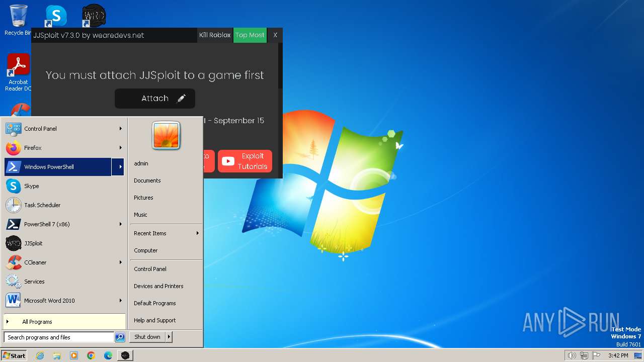
Task: Click the Shut down button
Action: click(147, 337)
